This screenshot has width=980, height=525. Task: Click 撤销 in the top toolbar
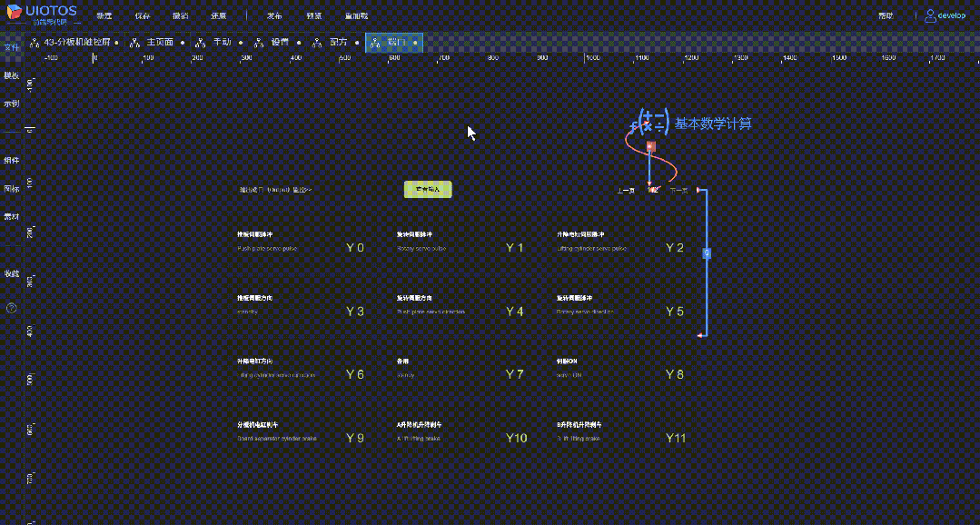pyautogui.click(x=181, y=15)
